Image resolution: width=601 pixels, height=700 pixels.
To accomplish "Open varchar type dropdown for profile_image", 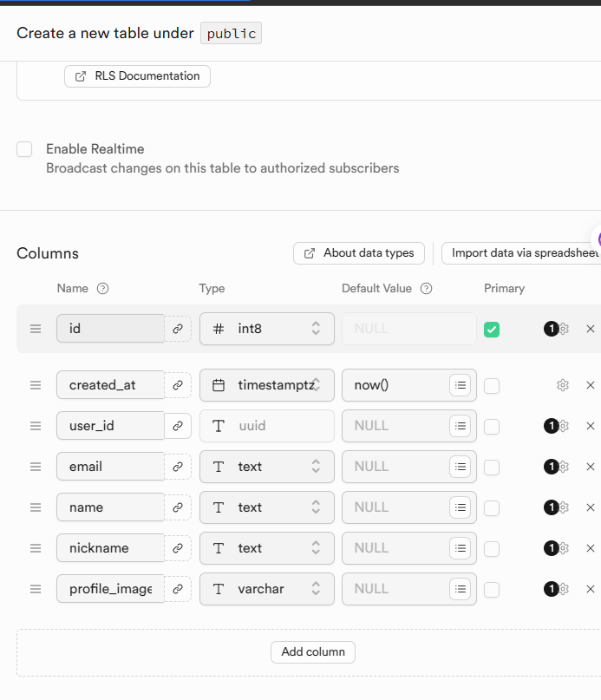I will coord(267,589).
